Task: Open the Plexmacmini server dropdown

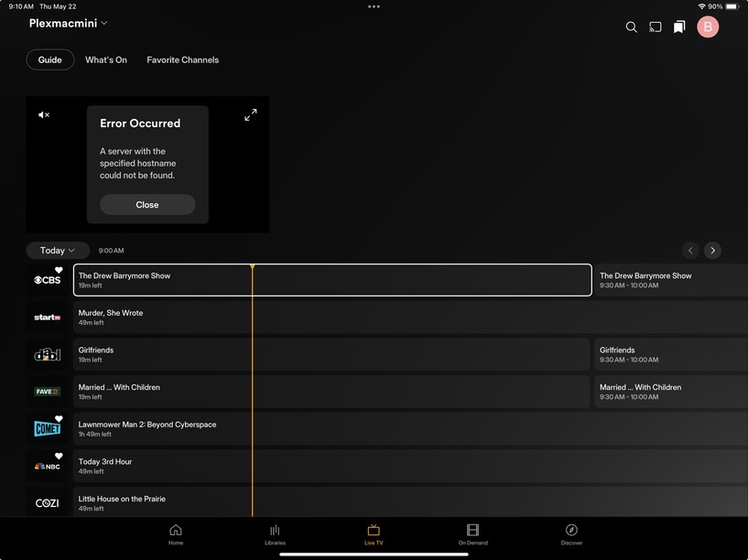Action: click(68, 24)
